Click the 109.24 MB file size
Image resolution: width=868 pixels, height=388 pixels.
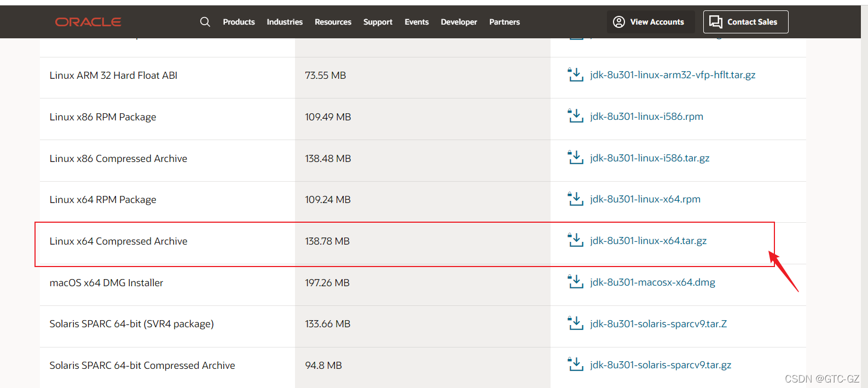click(327, 200)
